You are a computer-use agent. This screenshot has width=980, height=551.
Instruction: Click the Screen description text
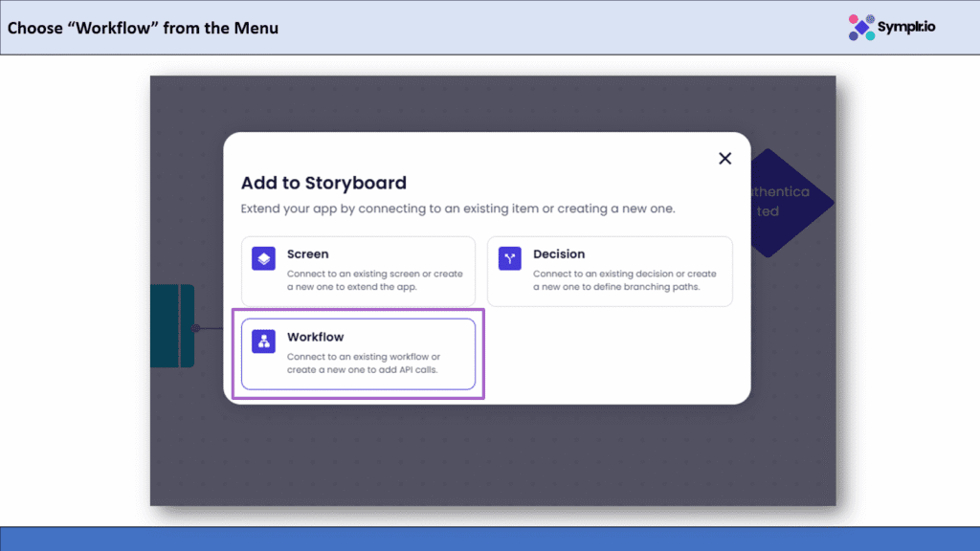[374, 280]
